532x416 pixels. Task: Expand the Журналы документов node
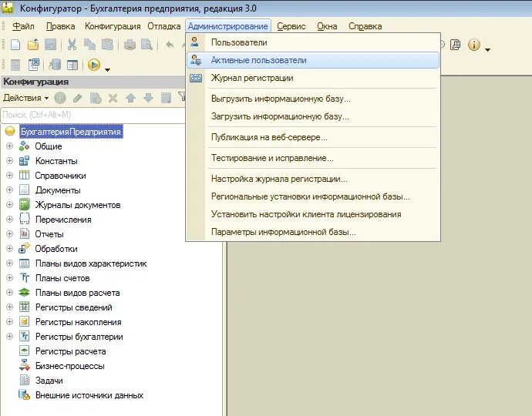[x=9, y=204]
